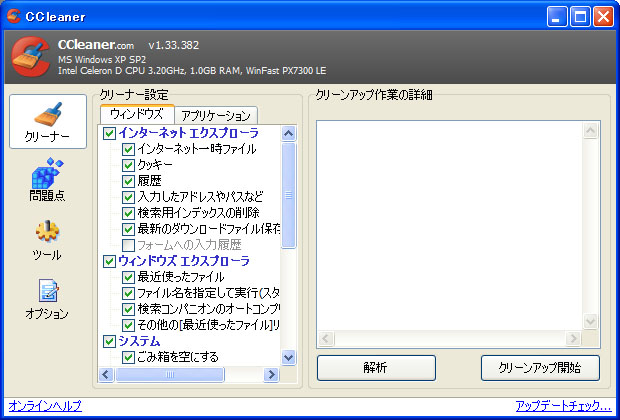Screen dimensions: 620x420
Task: Toggle 検索用インデックスの削除 checkbox
Action: [128, 213]
